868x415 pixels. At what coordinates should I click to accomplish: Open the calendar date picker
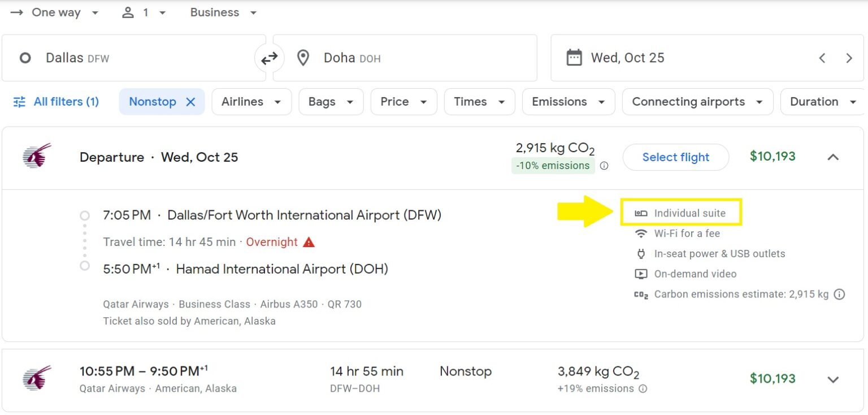pos(574,57)
